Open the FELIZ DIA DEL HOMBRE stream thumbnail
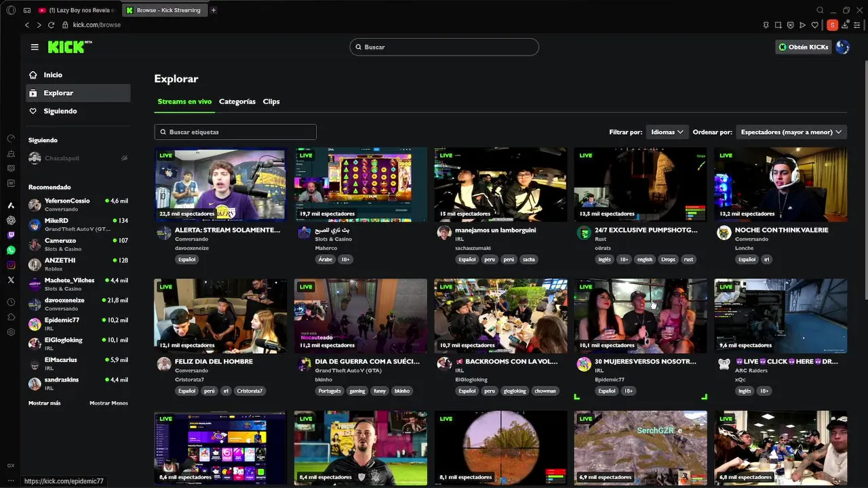This screenshot has width=868, height=488. coord(220,316)
